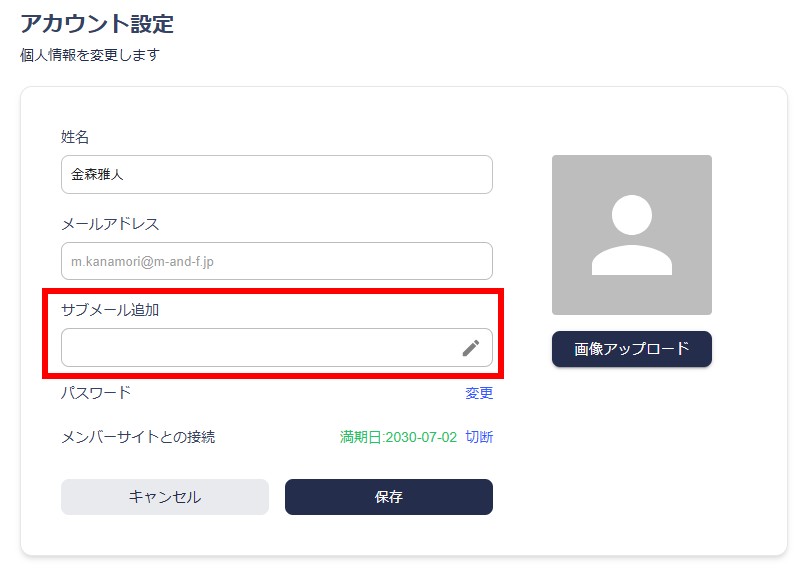The image size is (803, 574).
Task: Click the 個人情報を変更します subtitle text
Action: 90,55
